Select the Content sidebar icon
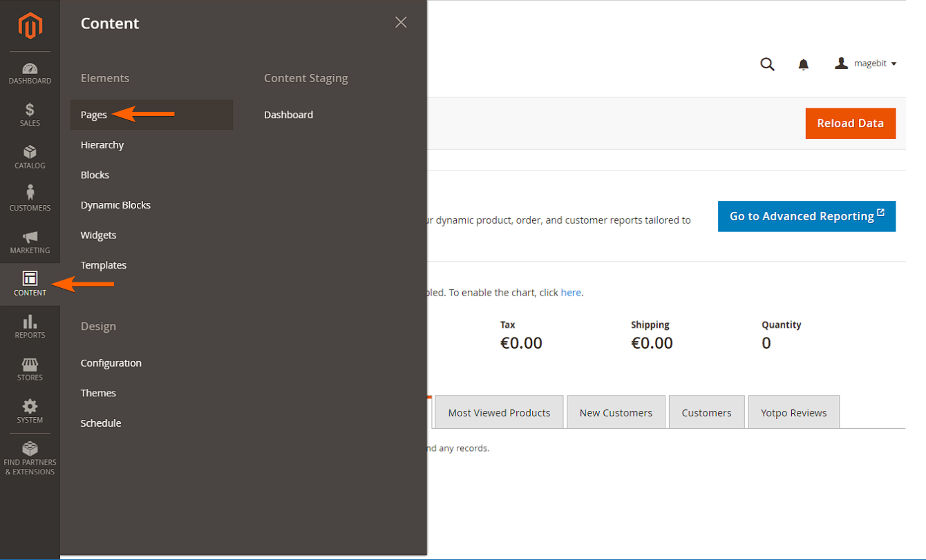This screenshot has height=560, width=926. tap(30, 278)
